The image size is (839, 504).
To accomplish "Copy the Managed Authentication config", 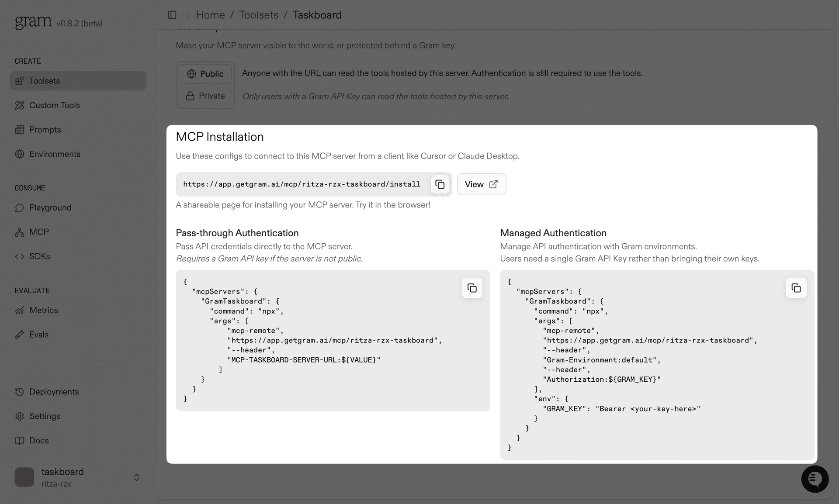I will click(796, 288).
